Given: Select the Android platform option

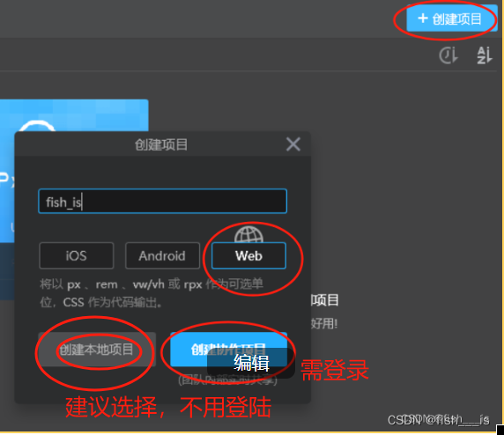Looking at the screenshot, I should (162, 255).
